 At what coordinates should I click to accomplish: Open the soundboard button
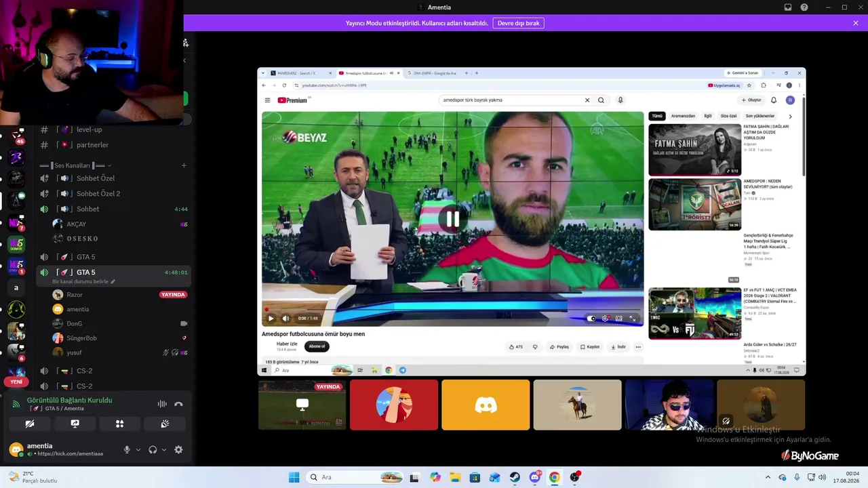click(x=165, y=424)
